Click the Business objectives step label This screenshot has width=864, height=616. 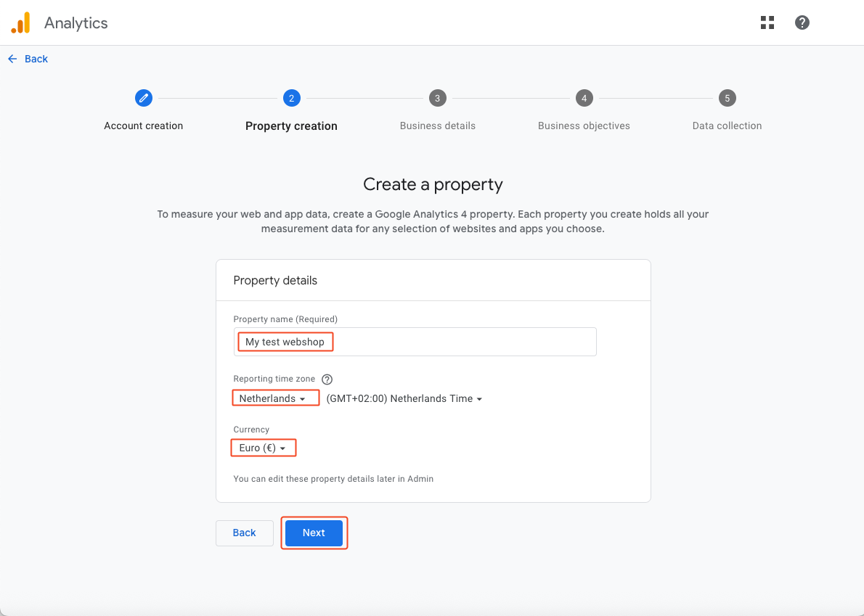click(584, 126)
